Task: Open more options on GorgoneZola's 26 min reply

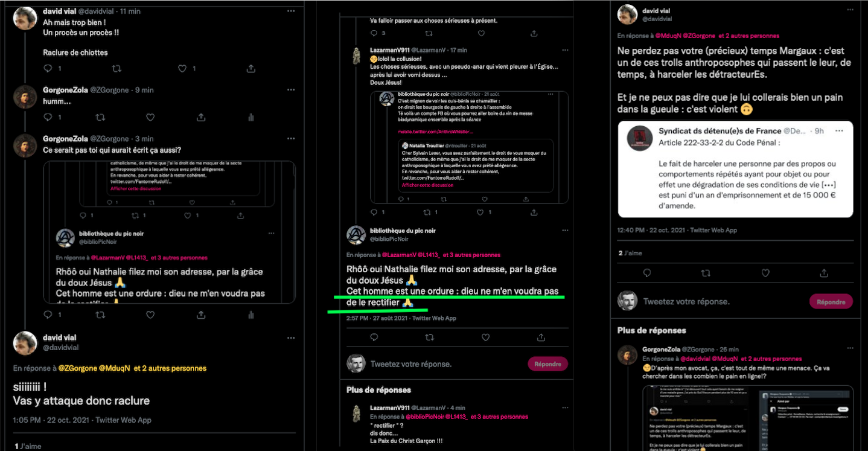Action: (850, 348)
